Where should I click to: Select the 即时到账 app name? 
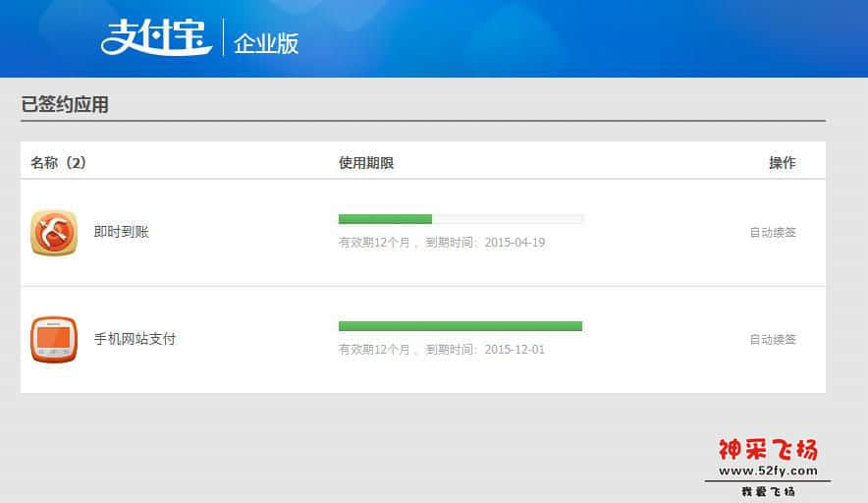pyautogui.click(x=121, y=232)
